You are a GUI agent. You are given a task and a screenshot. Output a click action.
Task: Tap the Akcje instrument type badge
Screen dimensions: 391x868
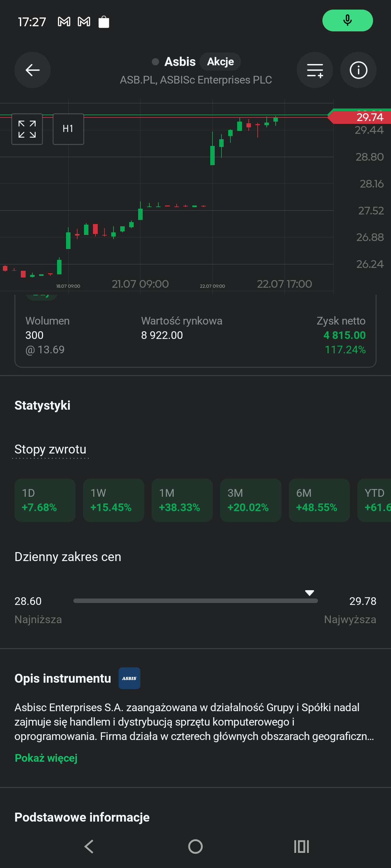[x=220, y=62]
